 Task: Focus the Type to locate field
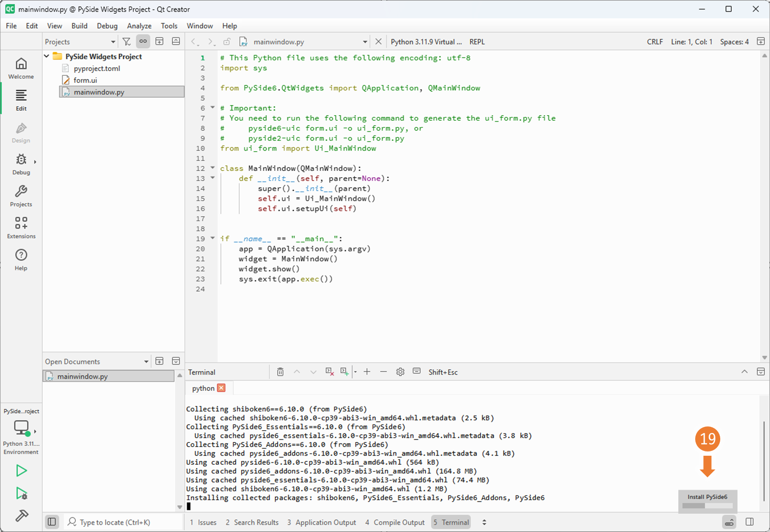click(x=123, y=522)
